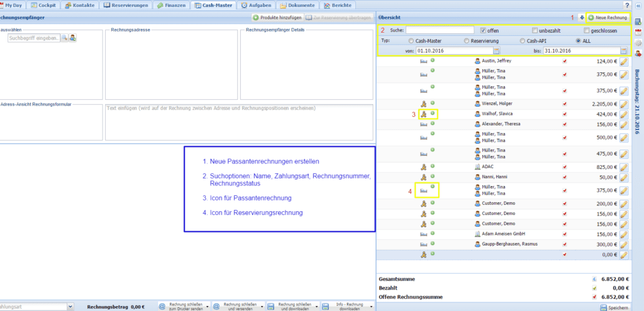Click the walk-in invoice icon for Walhof, Slavica

point(424,114)
